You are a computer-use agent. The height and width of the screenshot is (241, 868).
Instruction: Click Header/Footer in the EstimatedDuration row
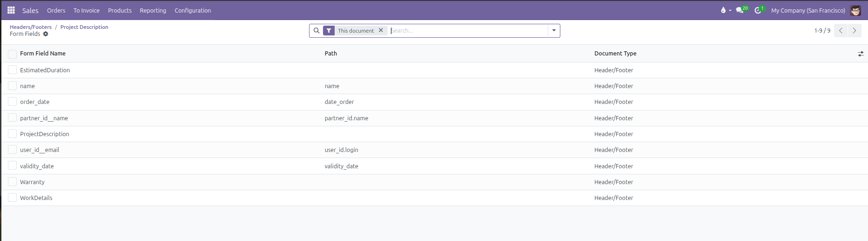pyautogui.click(x=614, y=70)
